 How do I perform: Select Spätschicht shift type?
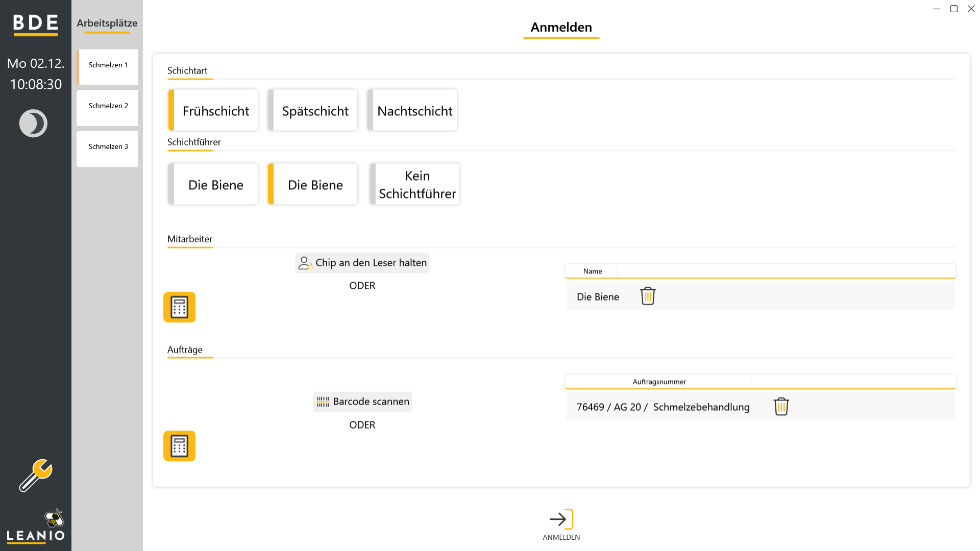313,110
